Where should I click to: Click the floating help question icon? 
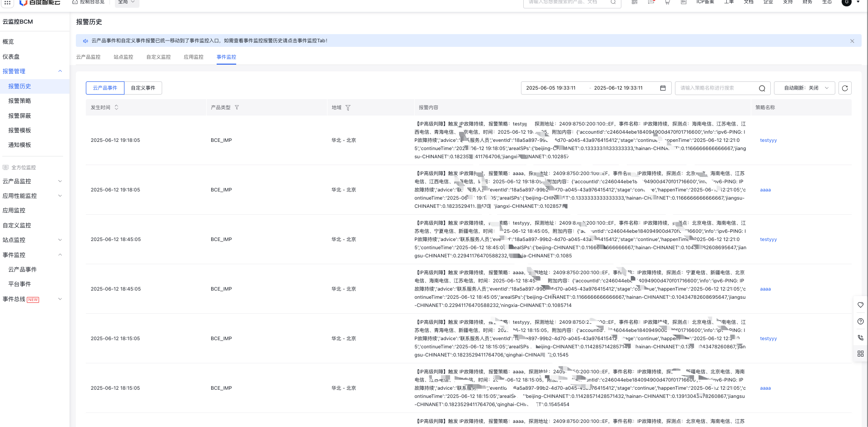click(860, 322)
